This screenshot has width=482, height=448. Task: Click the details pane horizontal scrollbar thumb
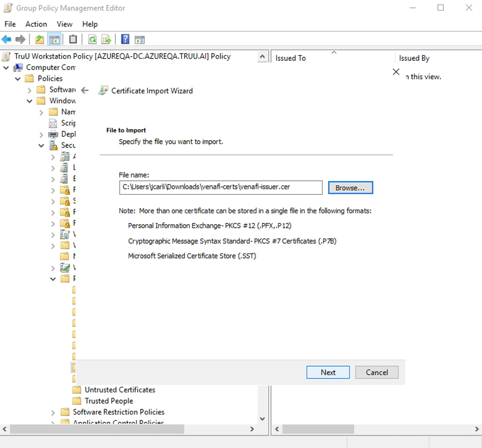pos(318,429)
